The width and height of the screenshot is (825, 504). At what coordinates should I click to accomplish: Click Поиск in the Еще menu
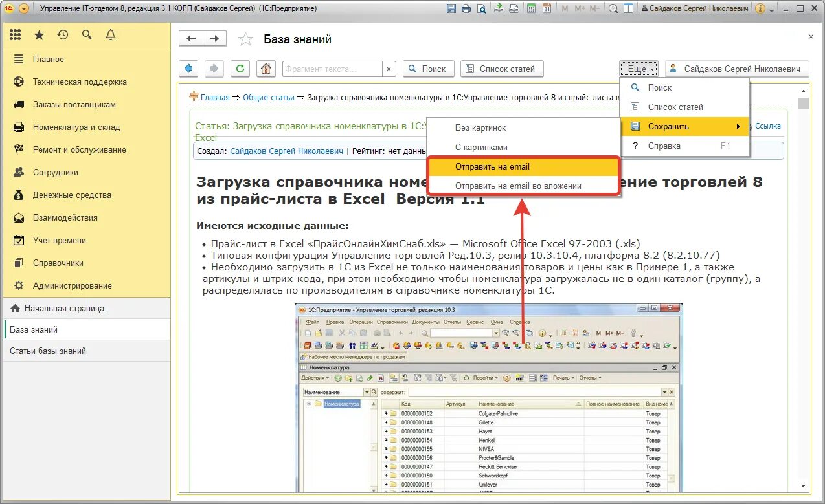684,87
